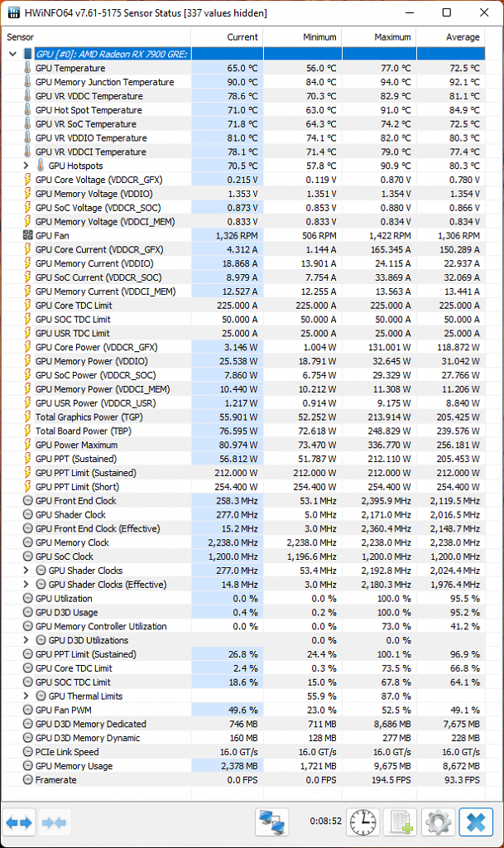Open sensor settings gear icon

pyautogui.click(x=438, y=822)
